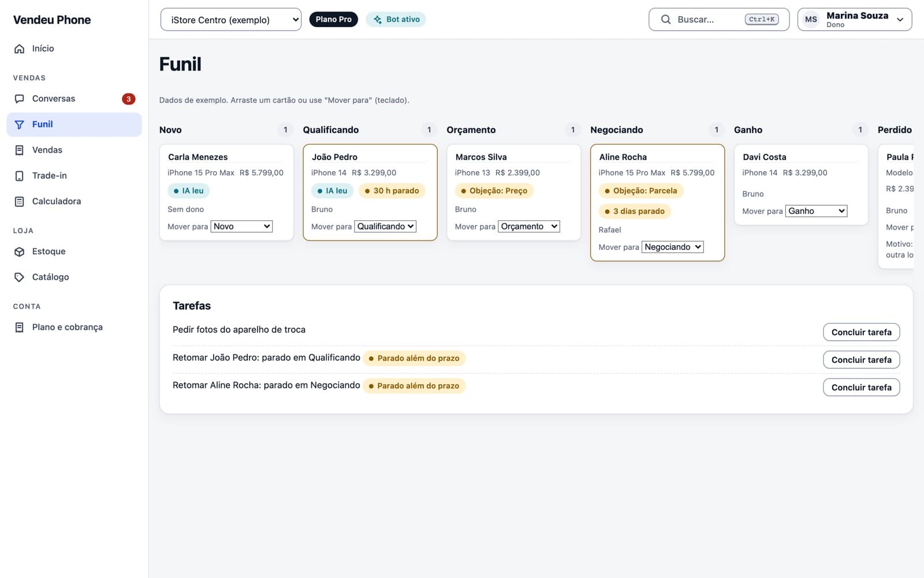
Task: Conclude the Retomar Aline Rocha task
Action: tap(861, 388)
